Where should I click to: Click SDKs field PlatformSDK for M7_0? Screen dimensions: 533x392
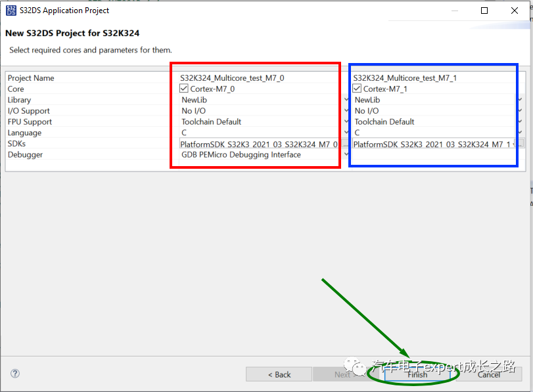pos(259,144)
